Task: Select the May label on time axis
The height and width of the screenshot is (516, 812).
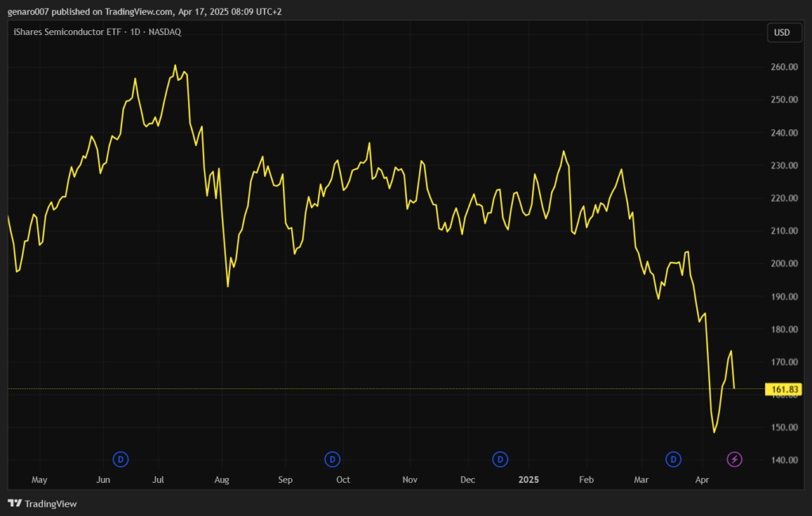Action: pos(39,480)
